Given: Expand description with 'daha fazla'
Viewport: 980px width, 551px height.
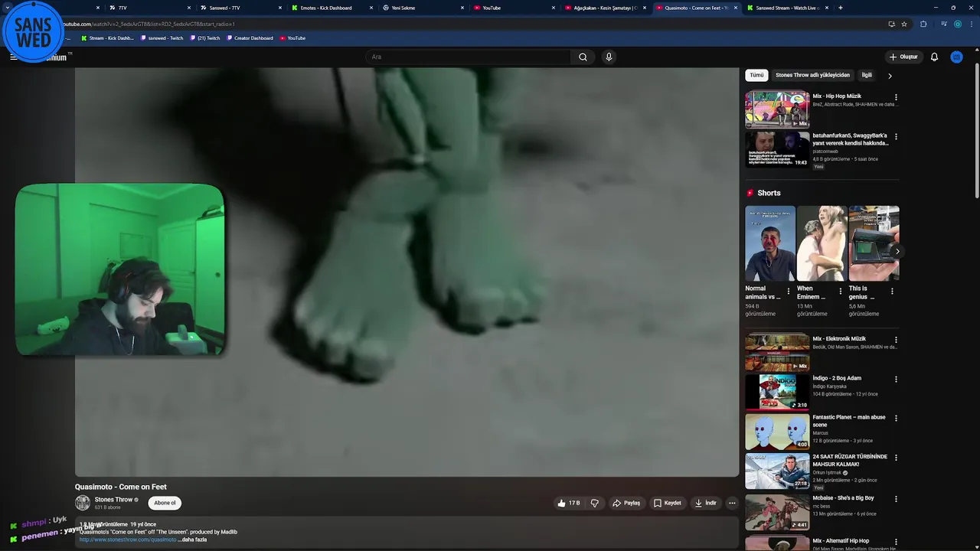Looking at the screenshot, I should 192,540.
